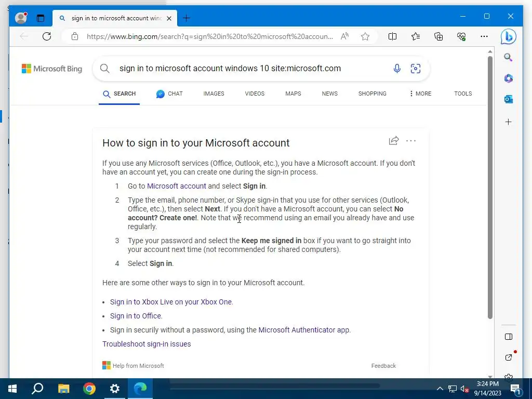532x399 pixels.
Task: Open Outlook in the sidebar
Action: pyautogui.click(x=508, y=99)
